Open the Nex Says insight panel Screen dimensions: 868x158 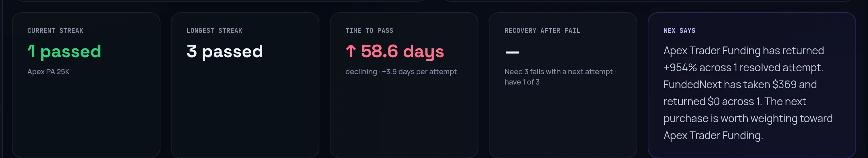[x=752, y=85]
